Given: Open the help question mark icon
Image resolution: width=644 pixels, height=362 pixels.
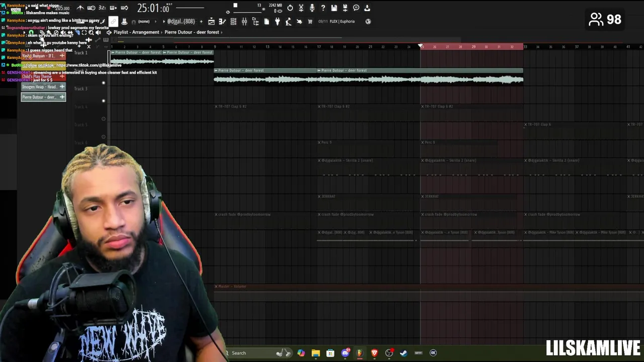Looking at the screenshot, I should [323, 8].
